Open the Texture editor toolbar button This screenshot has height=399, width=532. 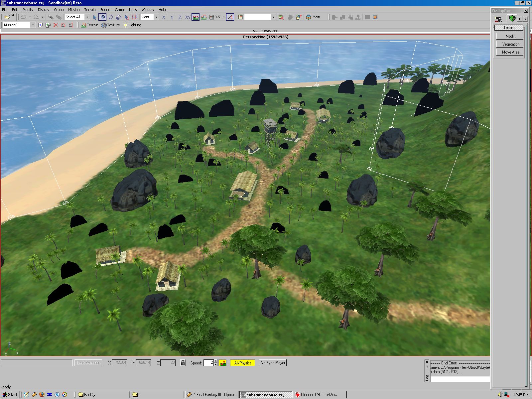[x=110, y=25]
